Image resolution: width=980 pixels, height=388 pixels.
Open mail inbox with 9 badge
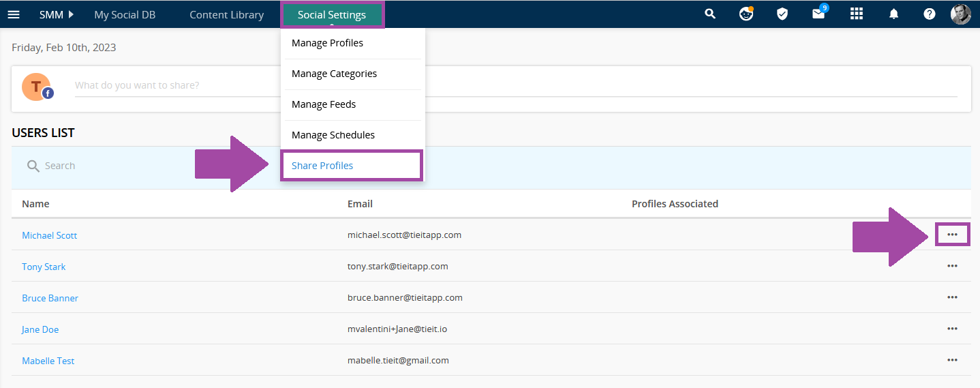819,13
